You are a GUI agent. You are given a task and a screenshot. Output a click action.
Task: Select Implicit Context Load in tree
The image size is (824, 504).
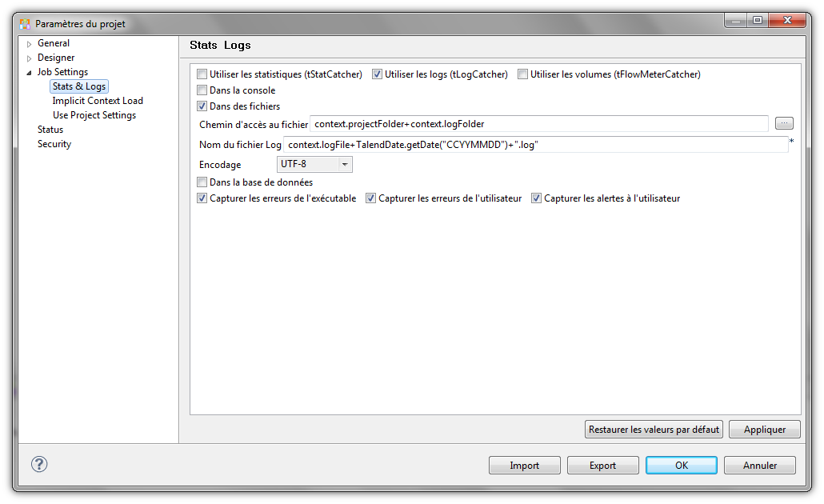[x=98, y=101]
